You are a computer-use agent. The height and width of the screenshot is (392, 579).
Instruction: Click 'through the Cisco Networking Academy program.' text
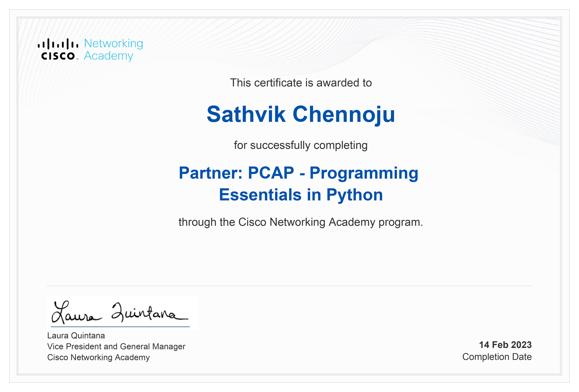pos(301,222)
